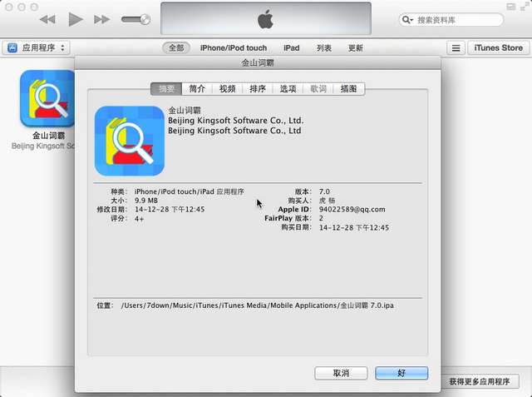Toggle the mini player icon
This screenshot has height=397, width=532.
pos(510,7)
